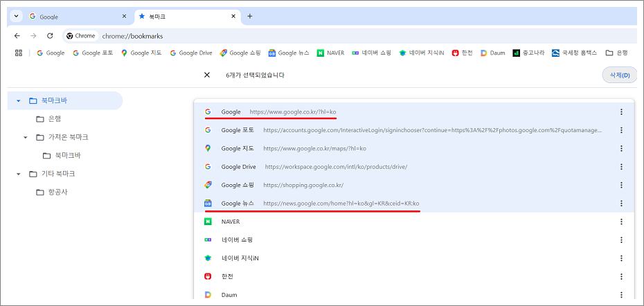Open Google 지도 bookmark in bookmarks bar
Image resolution: width=644 pixels, height=306 pixels.
click(x=141, y=53)
